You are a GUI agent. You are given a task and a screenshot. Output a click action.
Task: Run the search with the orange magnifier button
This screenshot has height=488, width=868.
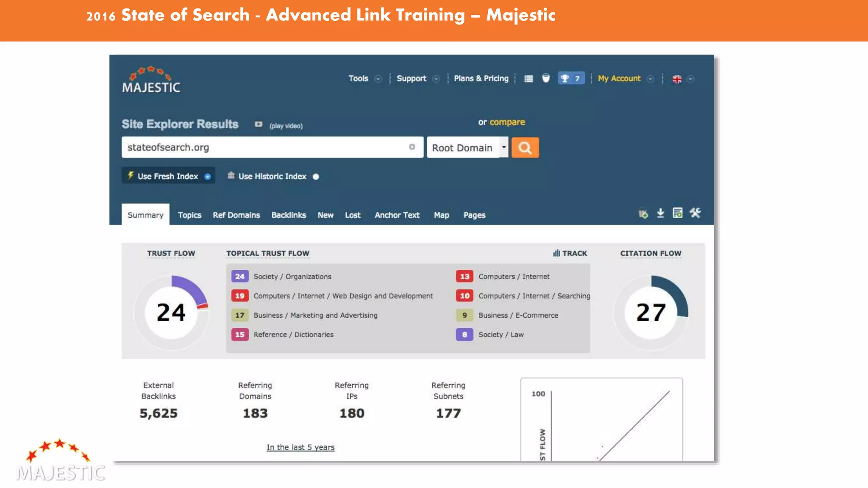pyautogui.click(x=525, y=147)
